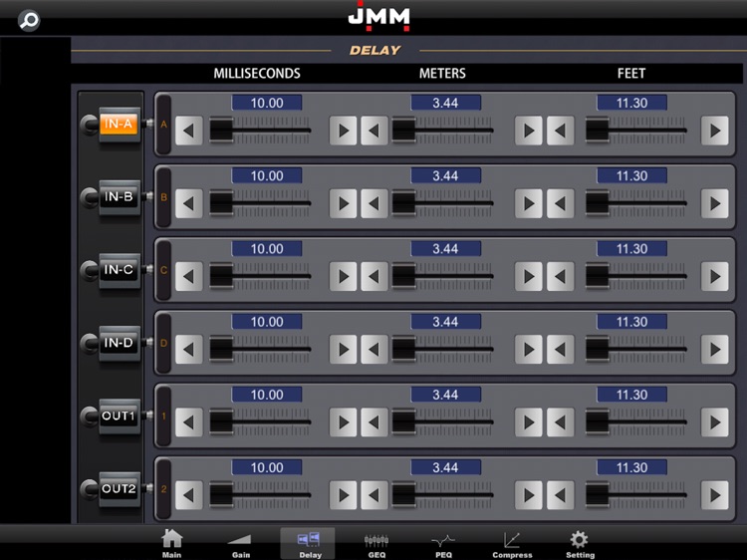Decrease IN-A meters with left arrow
Screen dimensions: 747x560
coord(374,131)
